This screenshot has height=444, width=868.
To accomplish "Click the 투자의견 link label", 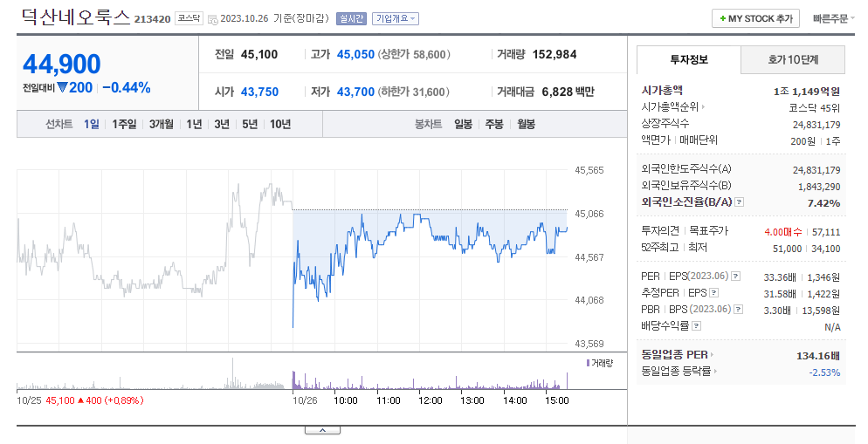I will [660, 230].
